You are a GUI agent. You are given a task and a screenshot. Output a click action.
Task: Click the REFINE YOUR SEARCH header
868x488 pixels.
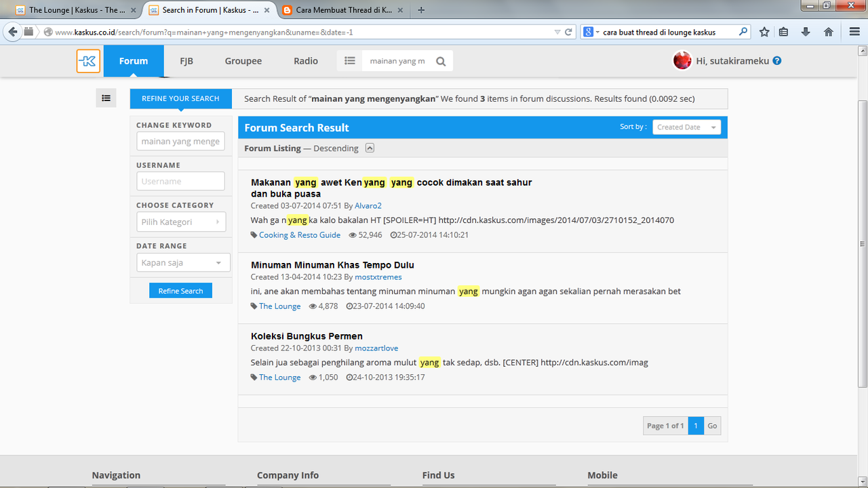point(180,98)
